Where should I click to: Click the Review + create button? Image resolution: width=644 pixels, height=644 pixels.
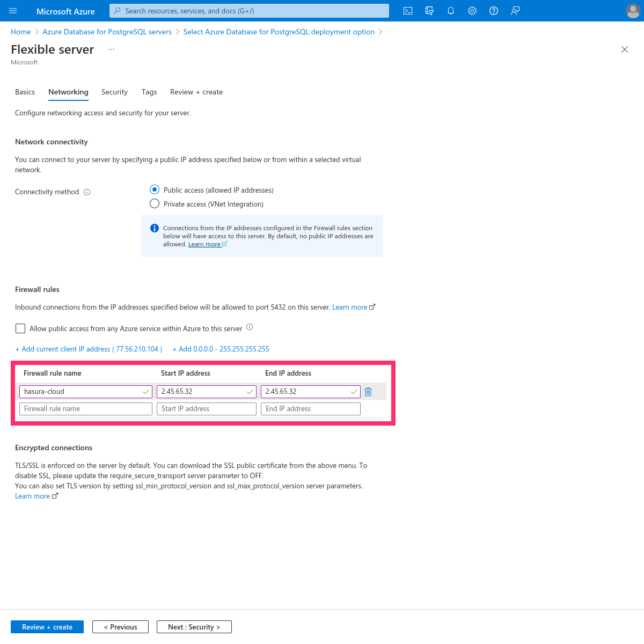tap(47, 626)
